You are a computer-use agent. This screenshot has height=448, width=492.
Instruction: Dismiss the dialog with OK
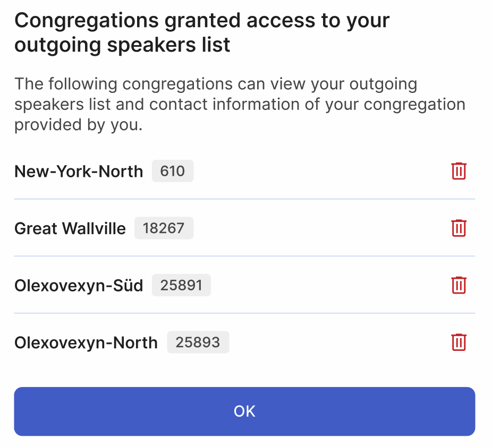[244, 411]
